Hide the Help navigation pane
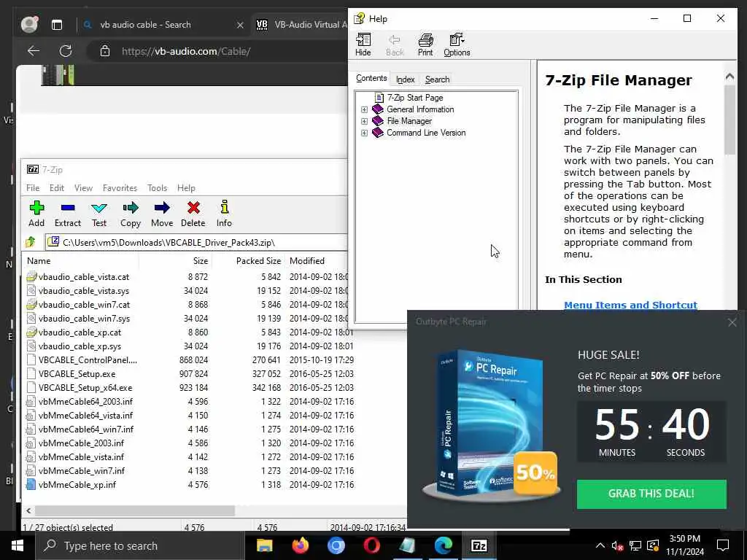Image resolution: width=747 pixels, height=560 pixels. tap(363, 45)
